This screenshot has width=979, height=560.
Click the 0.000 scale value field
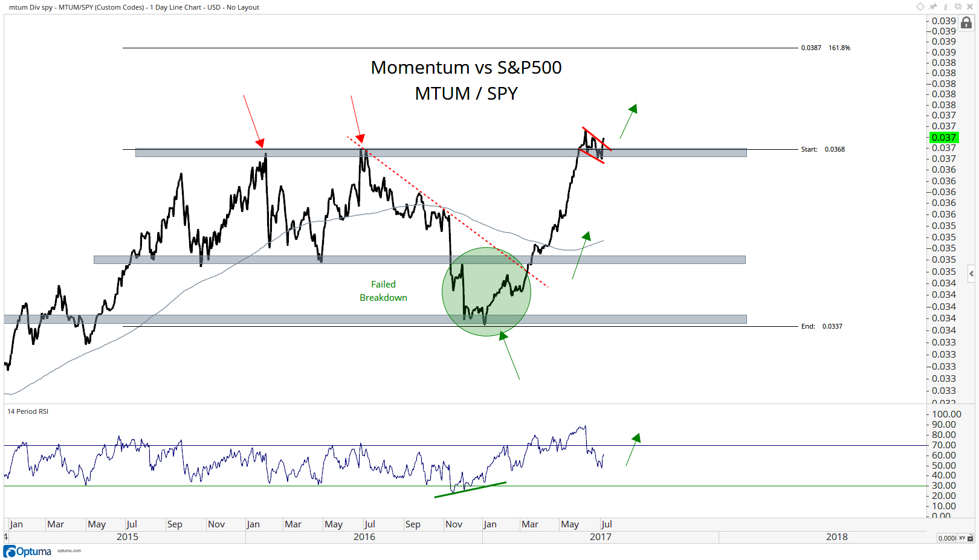pos(946,538)
